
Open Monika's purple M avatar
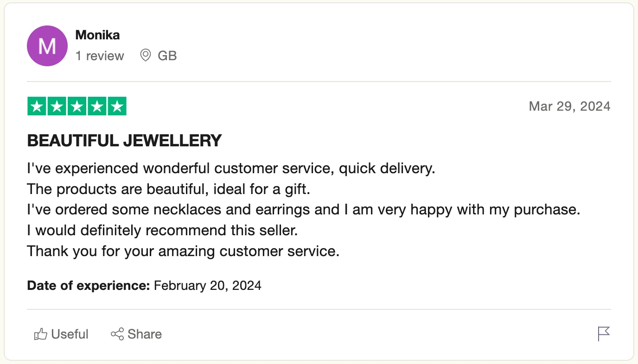(47, 46)
